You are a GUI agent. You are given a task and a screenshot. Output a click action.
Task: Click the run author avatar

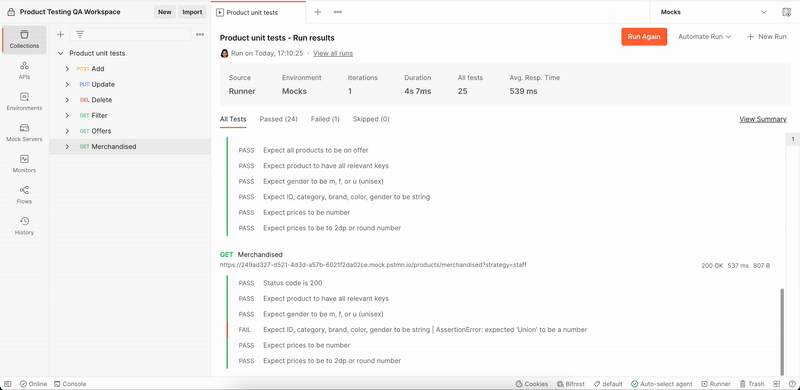pyautogui.click(x=224, y=53)
